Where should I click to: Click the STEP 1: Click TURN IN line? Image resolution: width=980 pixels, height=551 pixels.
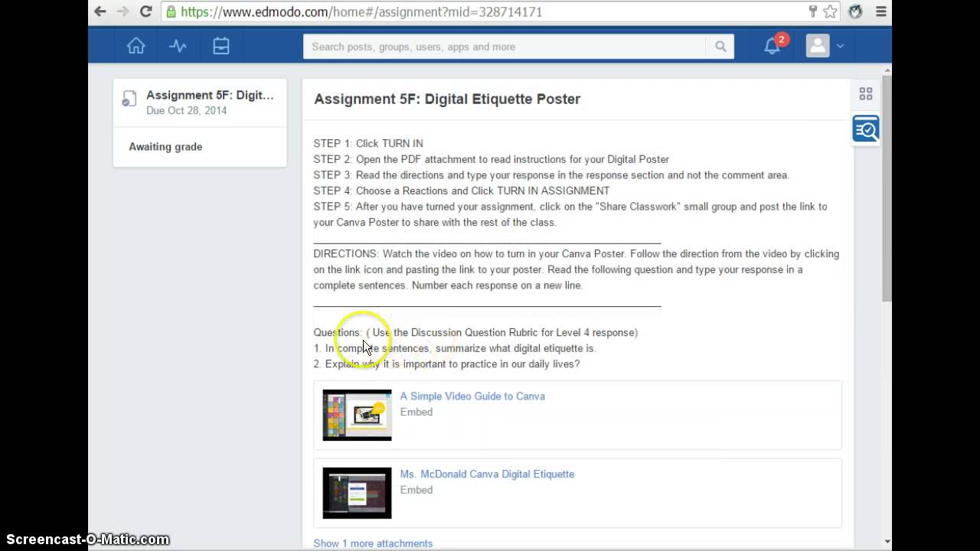pos(368,143)
